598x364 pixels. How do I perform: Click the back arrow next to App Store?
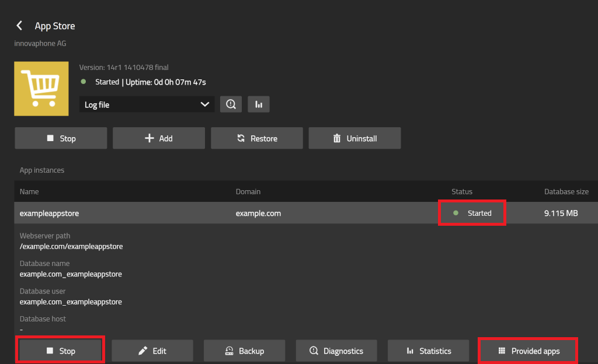pos(19,26)
